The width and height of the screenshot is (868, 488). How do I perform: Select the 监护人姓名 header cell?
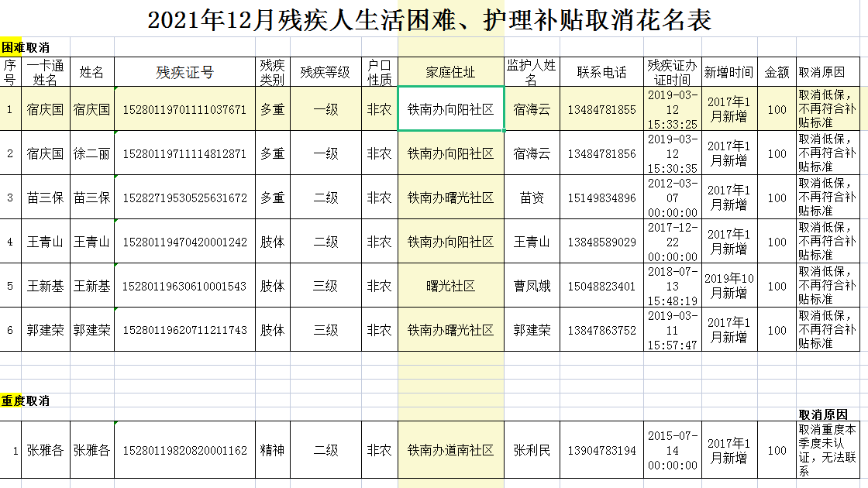point(532,72)
